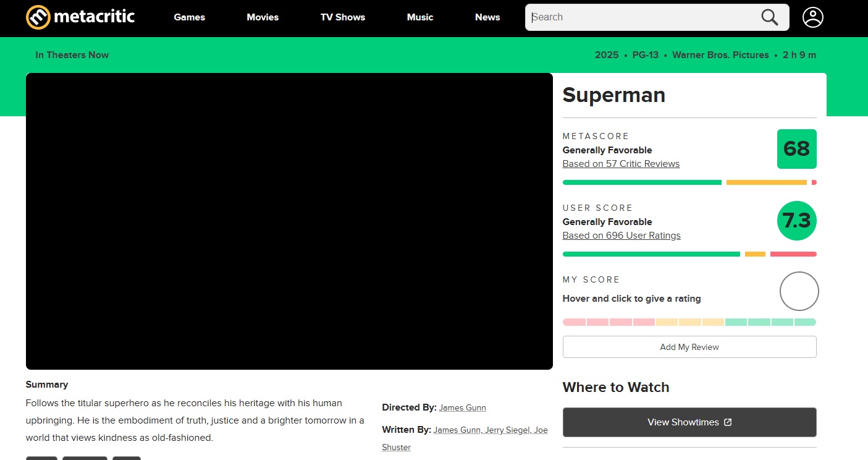Click the 2025 release year text
The height and width of the screenshot is (460, 868).
coord(607,55)
